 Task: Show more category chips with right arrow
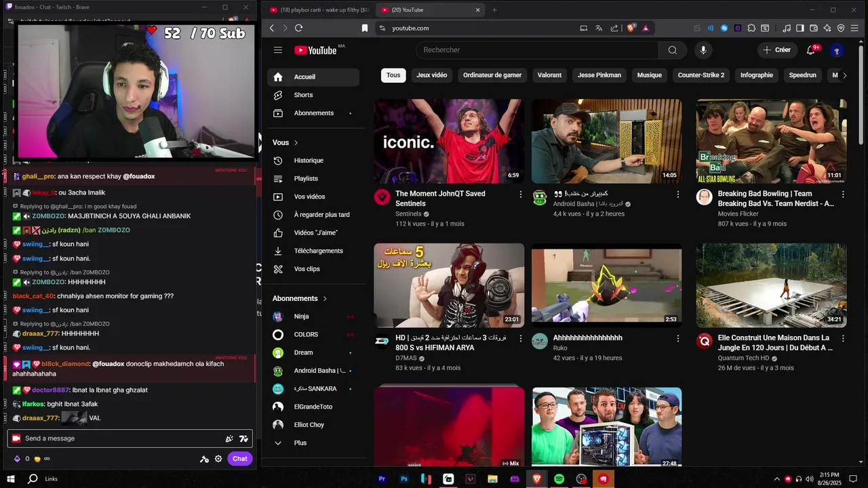tap(844, 75)
